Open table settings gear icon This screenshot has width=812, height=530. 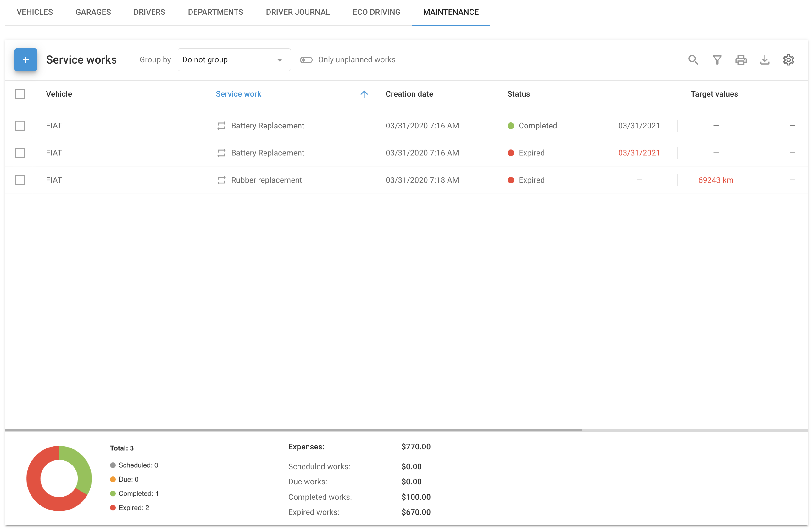788,60
